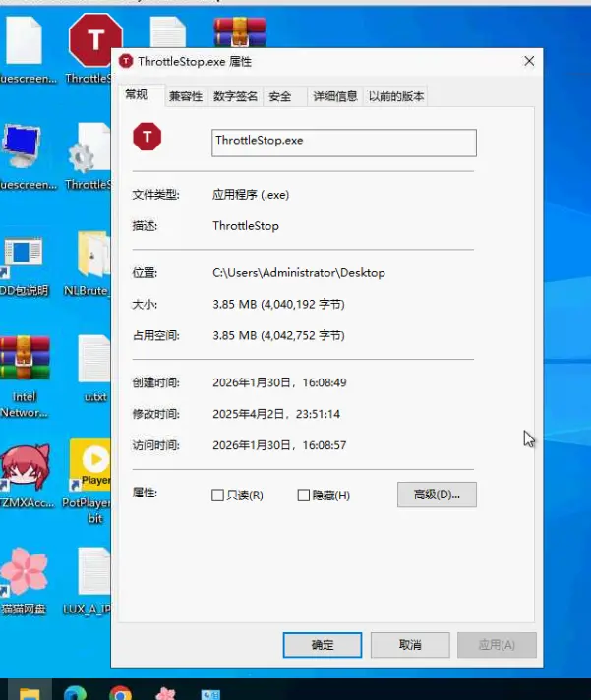Open the NLBrute folder icon
Image resolution: width=591 pixels, height=700 pixels.
(x=92, y=256)
